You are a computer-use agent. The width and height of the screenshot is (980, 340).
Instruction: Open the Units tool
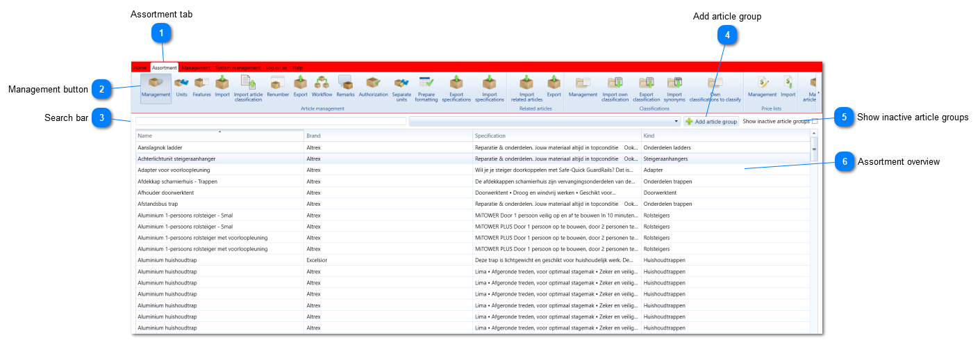pos(181,86)
